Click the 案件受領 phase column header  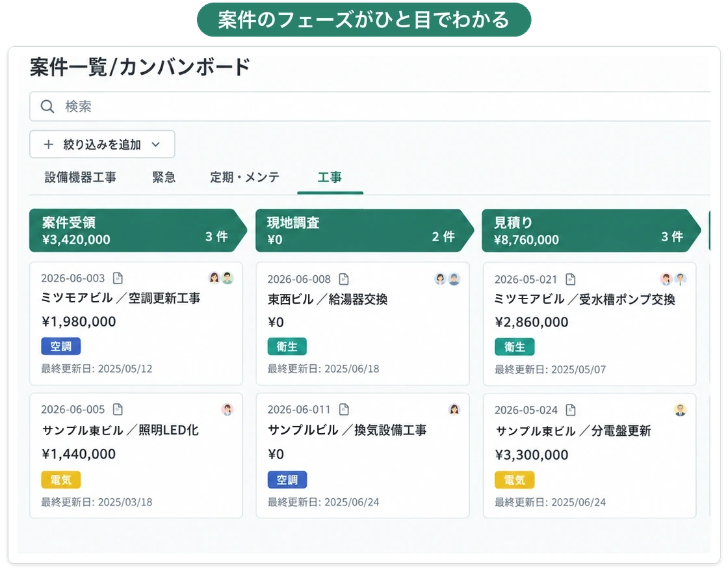click(137, 230)
